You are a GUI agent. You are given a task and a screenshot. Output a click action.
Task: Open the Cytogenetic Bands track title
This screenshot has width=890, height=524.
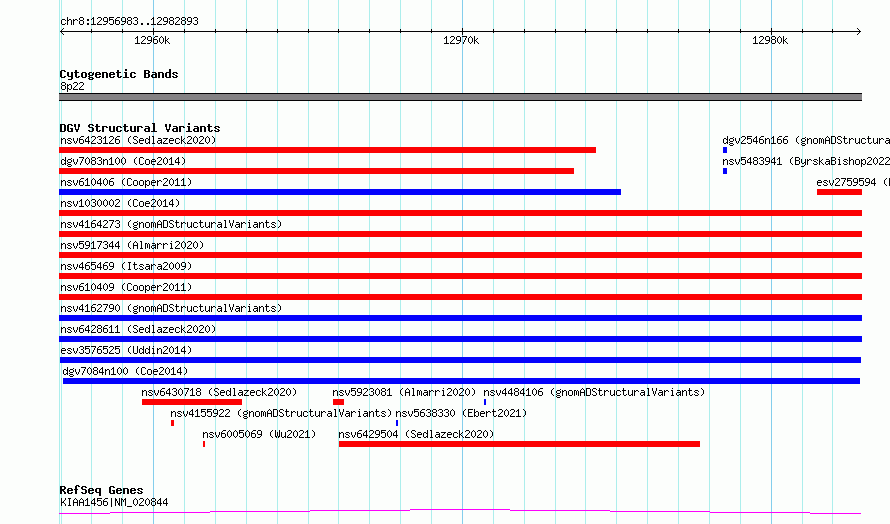[x=119, y=74]
